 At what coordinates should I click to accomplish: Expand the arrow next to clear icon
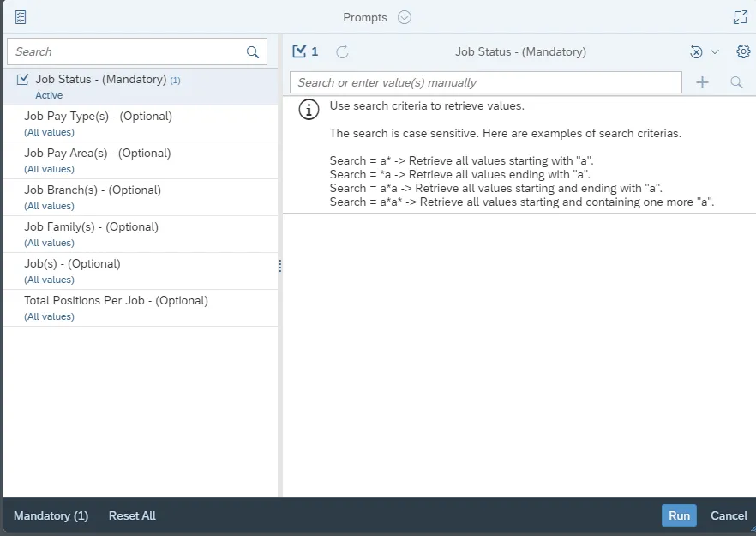pyautogui.click(x=715, y=51)
